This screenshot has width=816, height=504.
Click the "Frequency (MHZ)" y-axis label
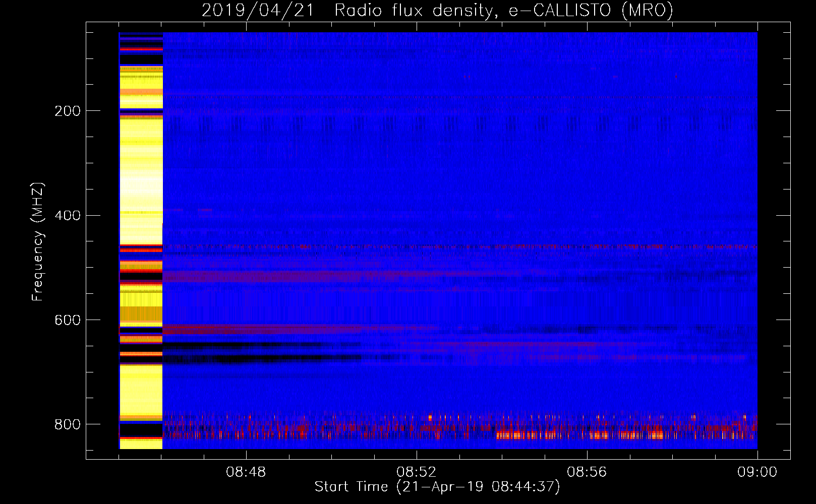[x=38, y=241]
